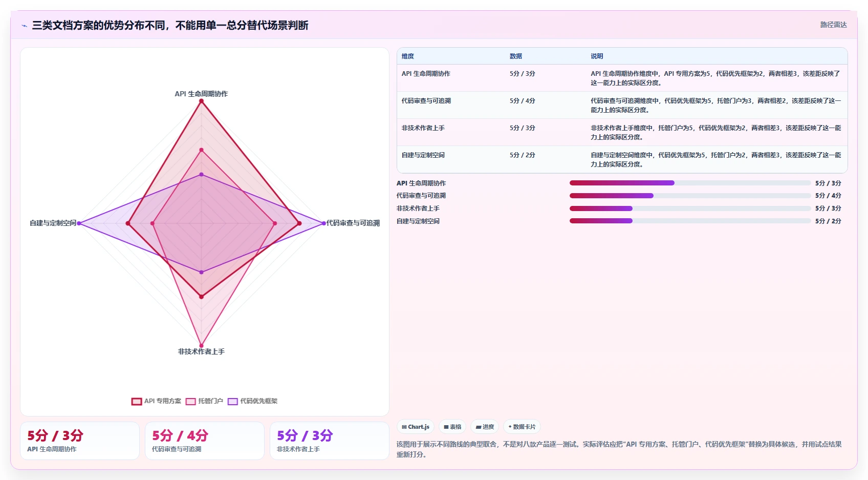Click the 表格 tag chip
The width and height of the screenshot is (868, 480).
point(452,427)
